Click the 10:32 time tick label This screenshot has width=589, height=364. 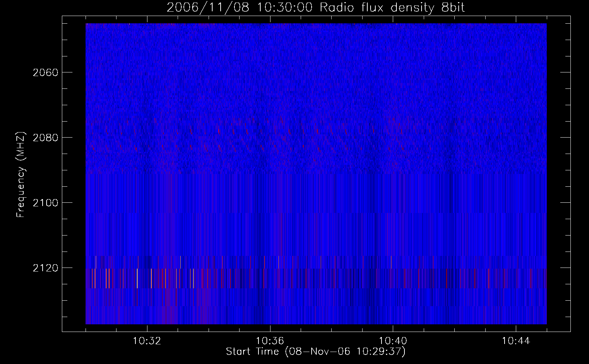(147, 341)
